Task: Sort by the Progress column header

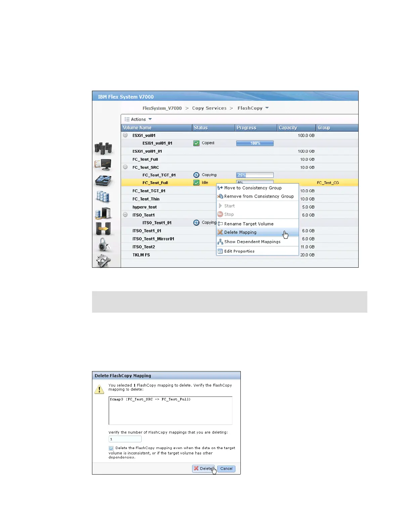Action: pos(256,128)
